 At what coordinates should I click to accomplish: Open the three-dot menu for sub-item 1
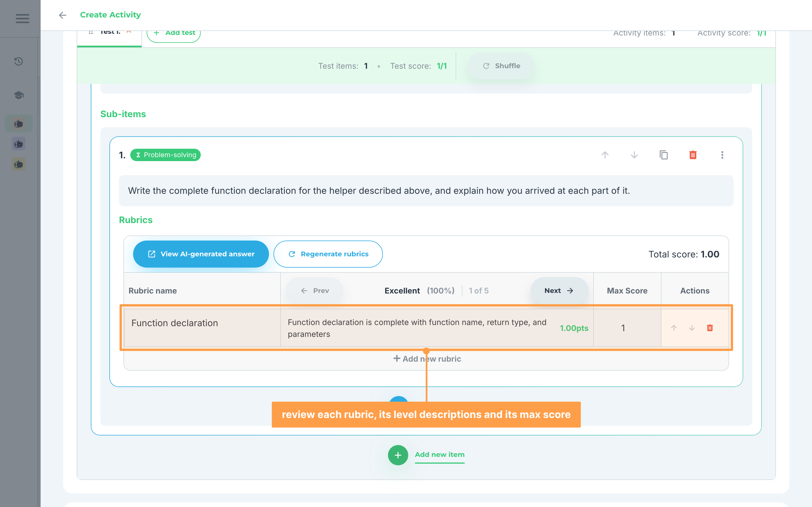click(x=722, y=155)
